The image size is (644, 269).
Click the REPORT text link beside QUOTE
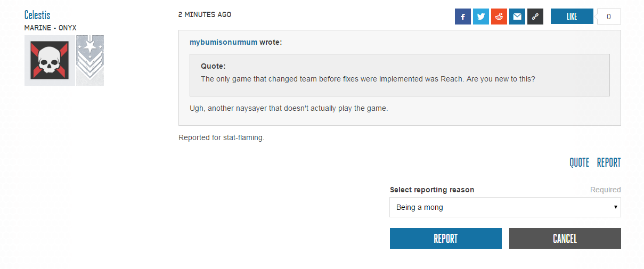click(609, 162)
